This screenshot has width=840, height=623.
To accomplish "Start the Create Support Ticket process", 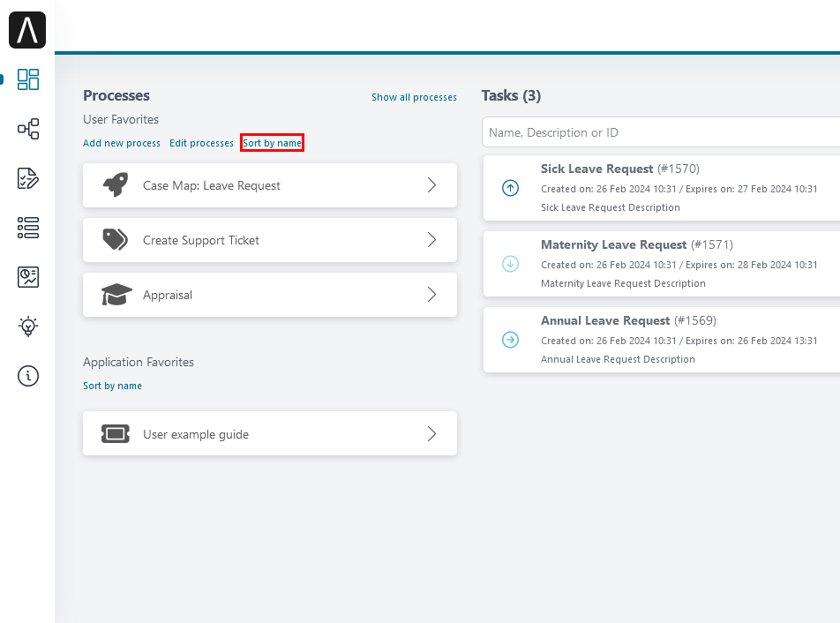I will [x=270, y=240].
